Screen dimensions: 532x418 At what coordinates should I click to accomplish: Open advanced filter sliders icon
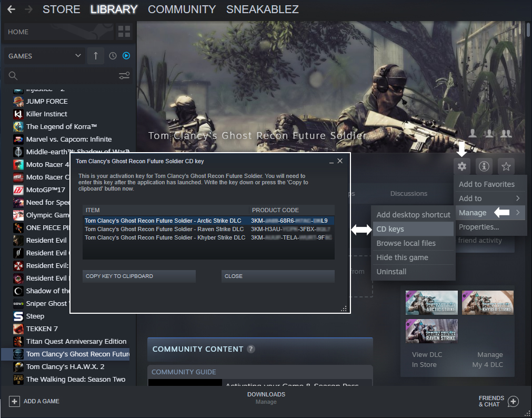click(124, 76)
